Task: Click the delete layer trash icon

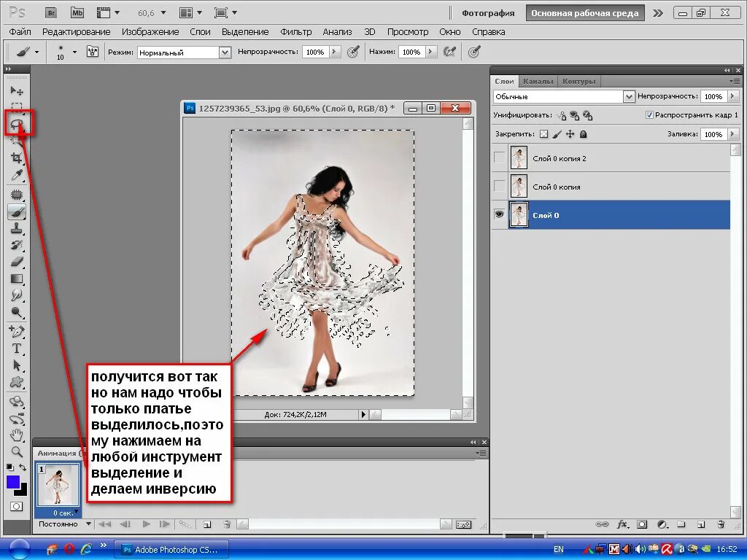Action: point(721,524)
